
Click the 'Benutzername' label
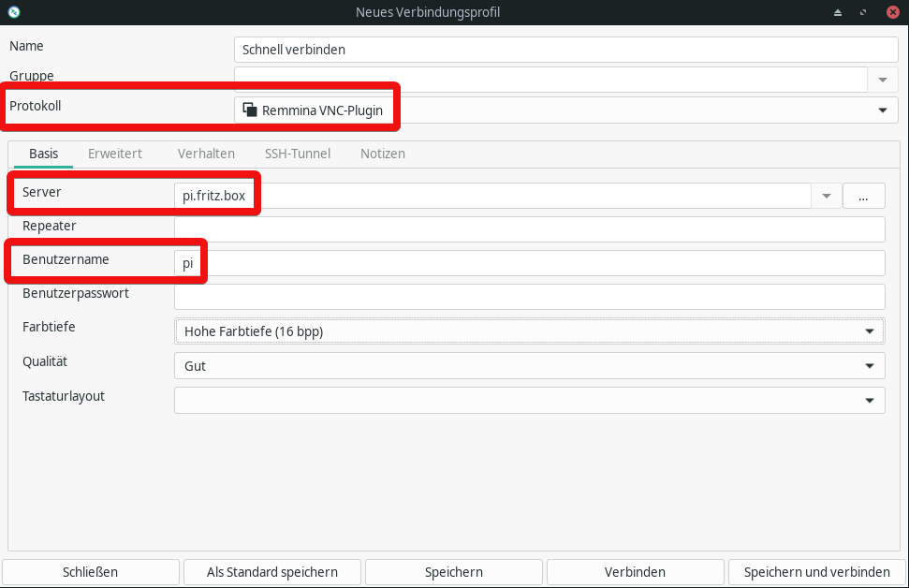(x=66, y=259)
